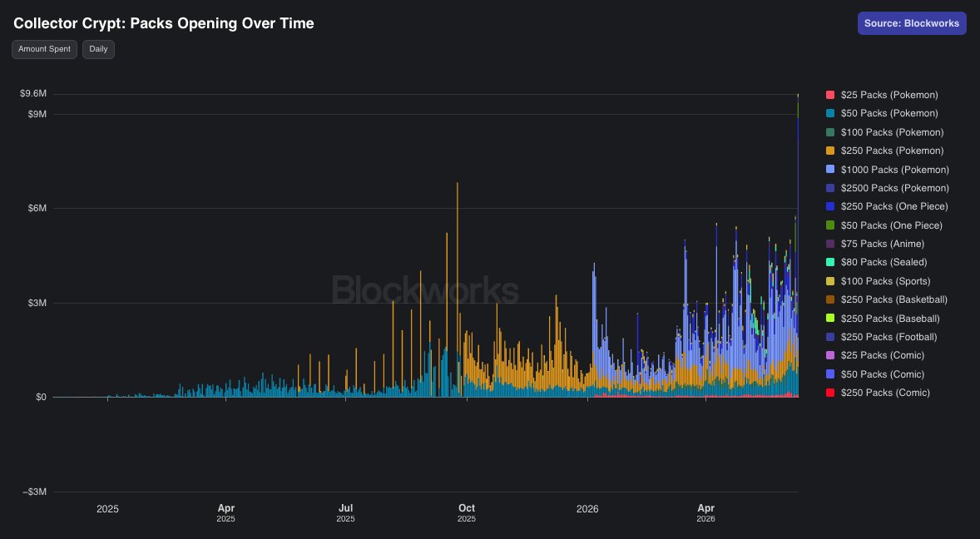
Task: Hide the $25 Packs (Comic) series
Action: click(874, 355)
